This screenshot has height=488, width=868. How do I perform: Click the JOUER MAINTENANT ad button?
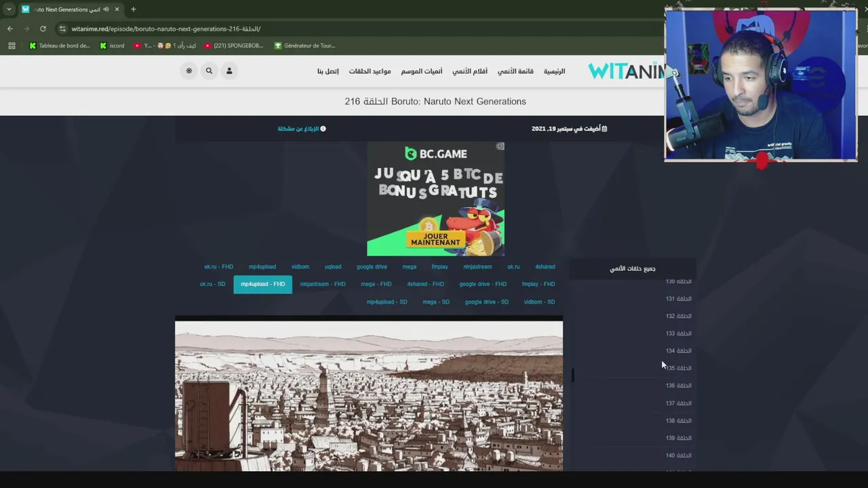tap(435, 239)
